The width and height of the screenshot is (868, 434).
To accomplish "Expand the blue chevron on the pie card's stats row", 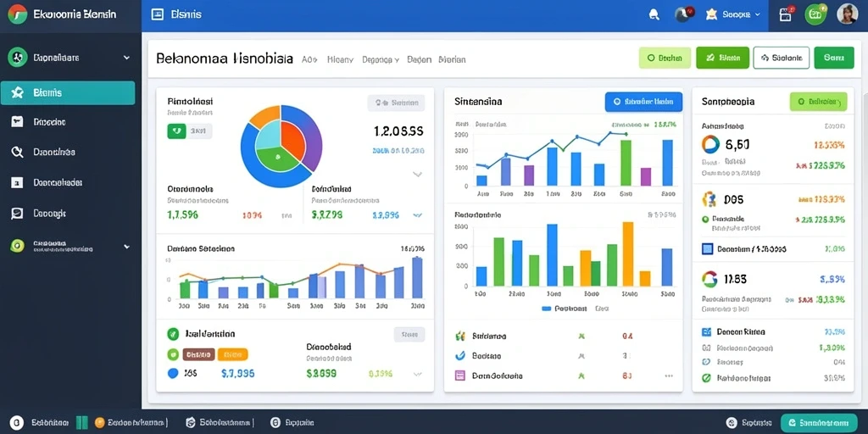I will pyautogui.click(x=417, y=215).
